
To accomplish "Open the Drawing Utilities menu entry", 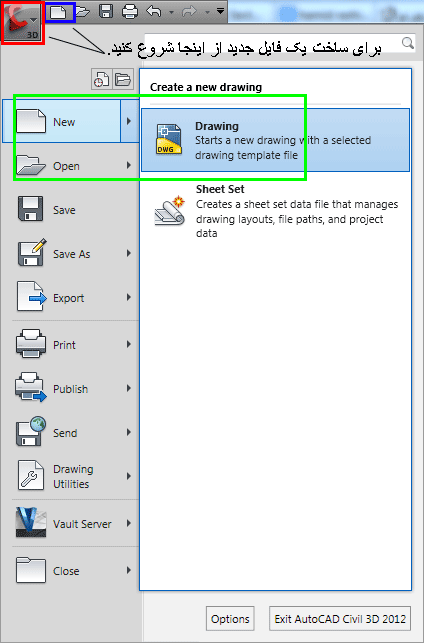I will tap(71, 476).
